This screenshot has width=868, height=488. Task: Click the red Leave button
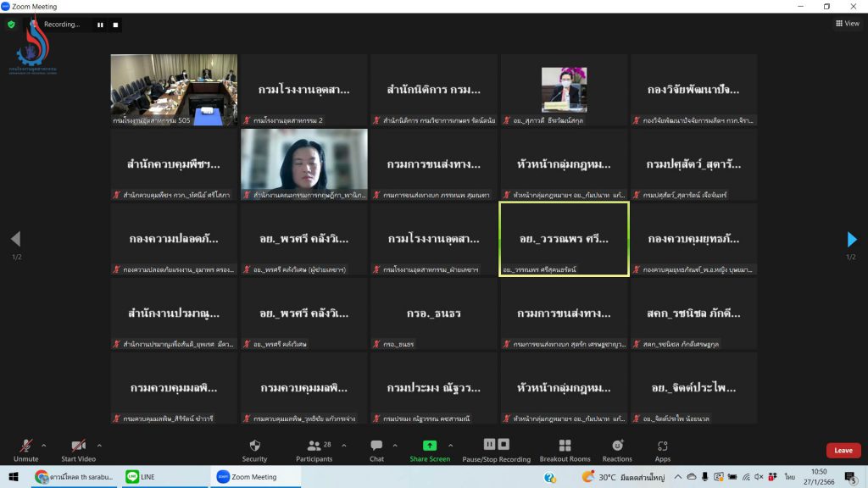point(843,450)
